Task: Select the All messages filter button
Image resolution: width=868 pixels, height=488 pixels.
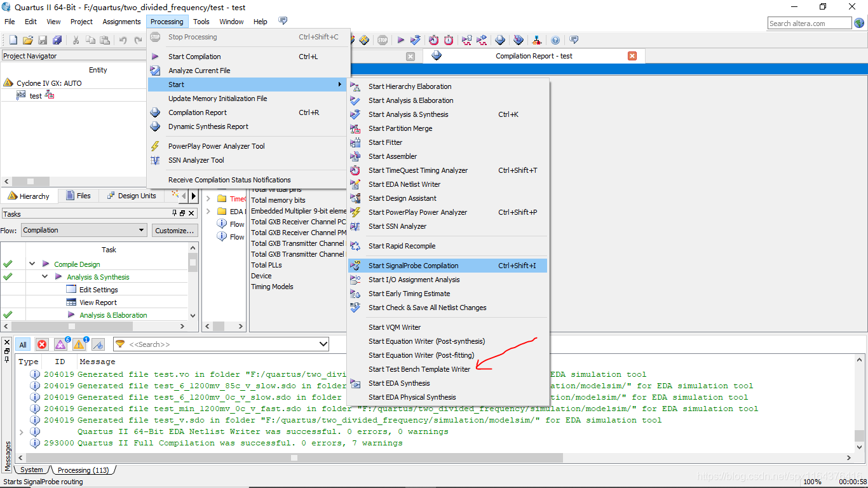Action: (x=23, y=344)
